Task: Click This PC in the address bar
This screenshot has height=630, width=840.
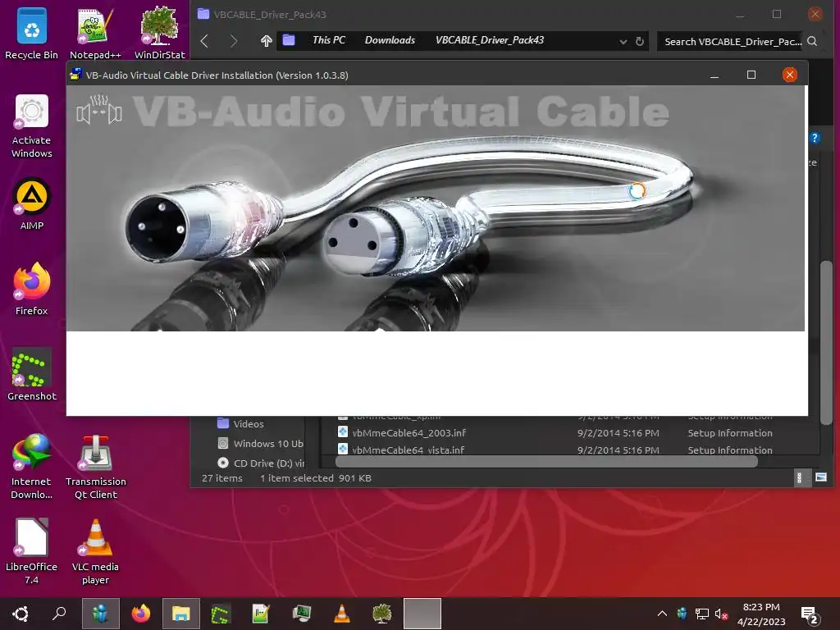Action: click(x=328, y=40)
